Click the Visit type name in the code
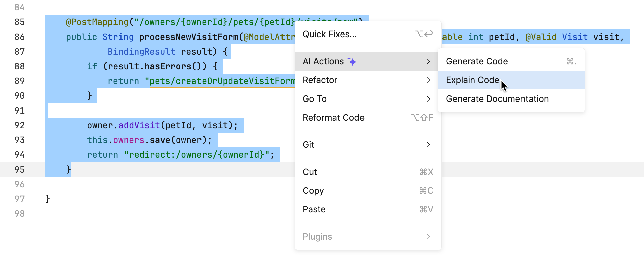This screenshot has width=644, height=264. [x=574, y=37]
